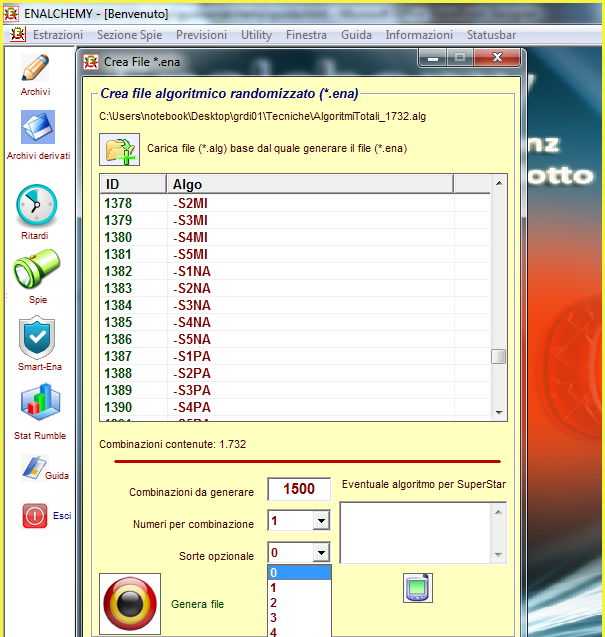Image resolution: width=605 pixels, height=637 pixels.
Task: Select row 1387 -S1PA
Action: (295, 356)
